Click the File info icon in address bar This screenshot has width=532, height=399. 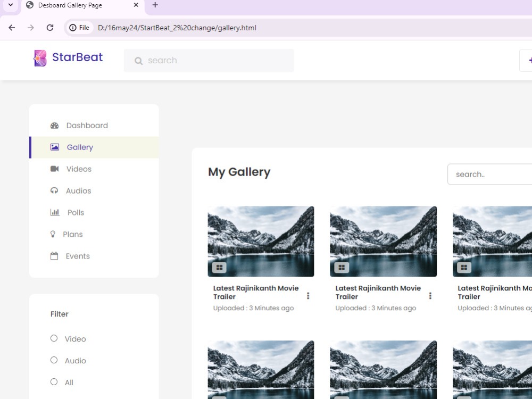79,28
